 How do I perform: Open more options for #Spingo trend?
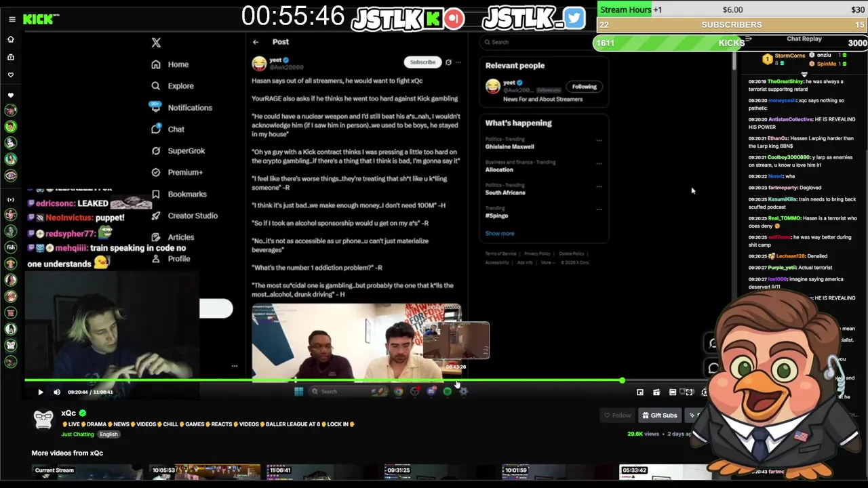[x=599, y=209]
